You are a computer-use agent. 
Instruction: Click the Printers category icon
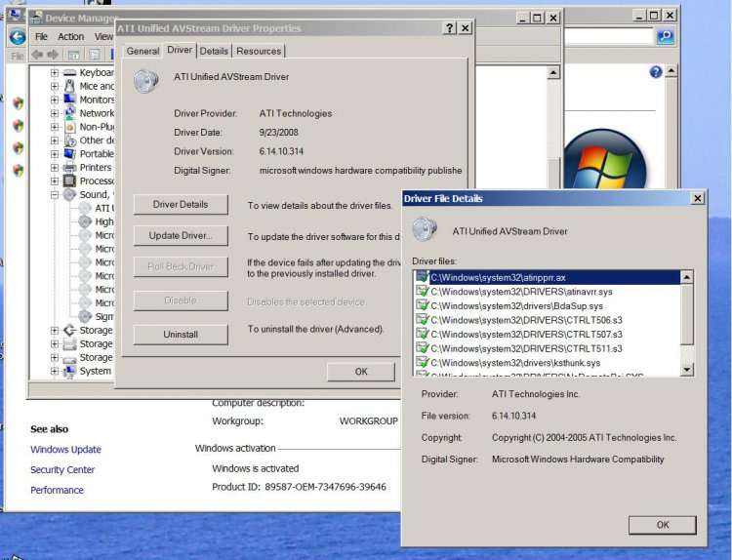[x=69, y=167]
